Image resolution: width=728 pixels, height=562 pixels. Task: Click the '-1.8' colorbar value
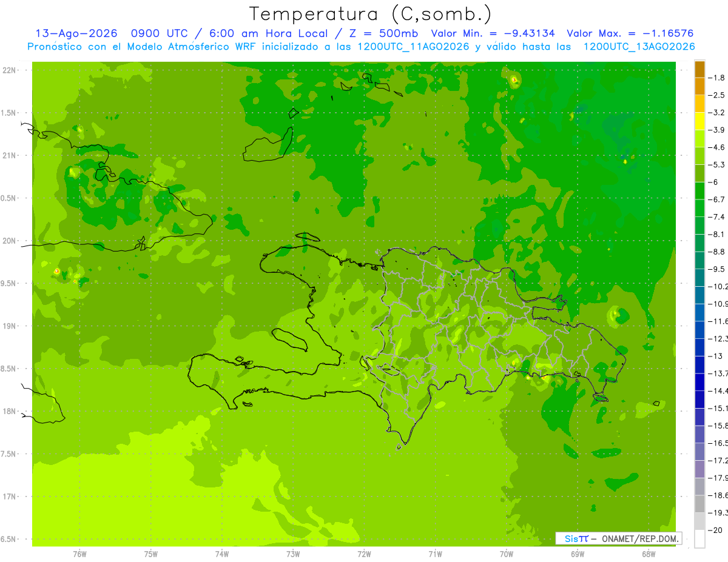click(x=718, y=78)
